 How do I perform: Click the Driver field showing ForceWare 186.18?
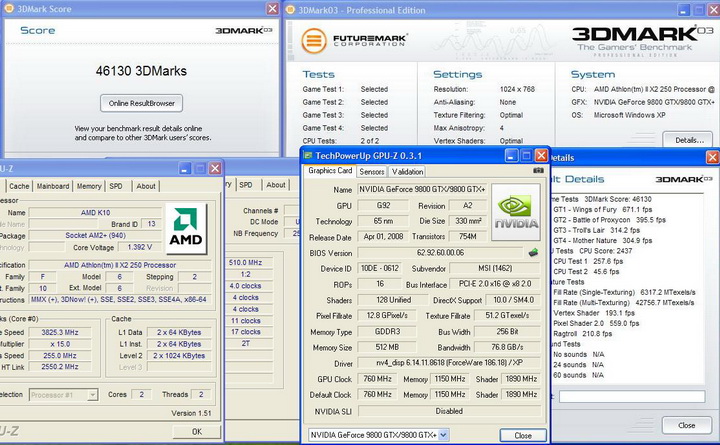pos(449,363)
